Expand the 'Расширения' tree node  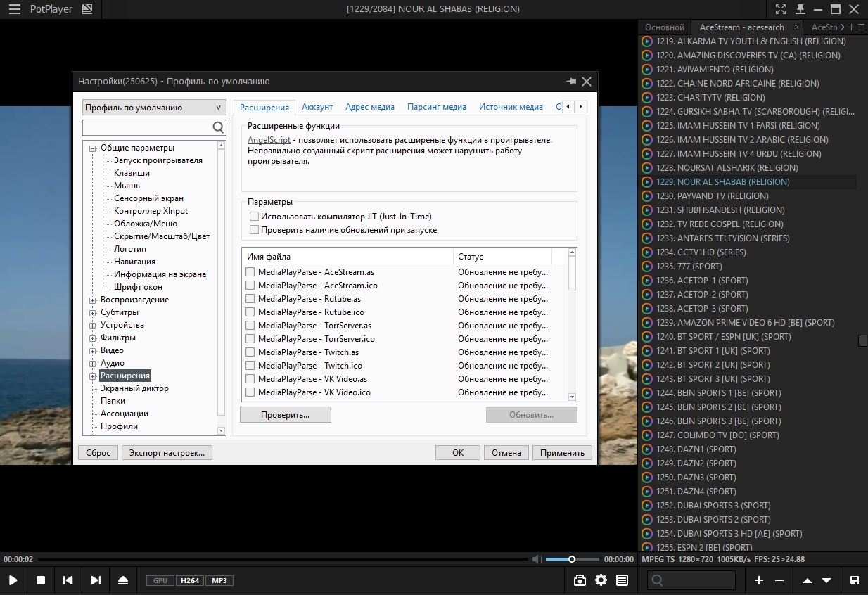pos(93,376)
